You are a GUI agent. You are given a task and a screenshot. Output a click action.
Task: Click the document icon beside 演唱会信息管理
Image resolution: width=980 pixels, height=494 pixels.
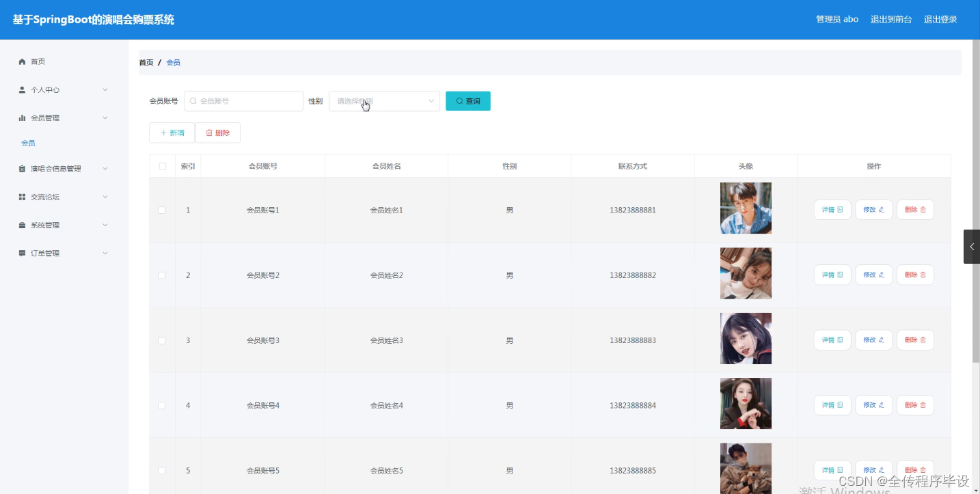[x=21, y=168]
